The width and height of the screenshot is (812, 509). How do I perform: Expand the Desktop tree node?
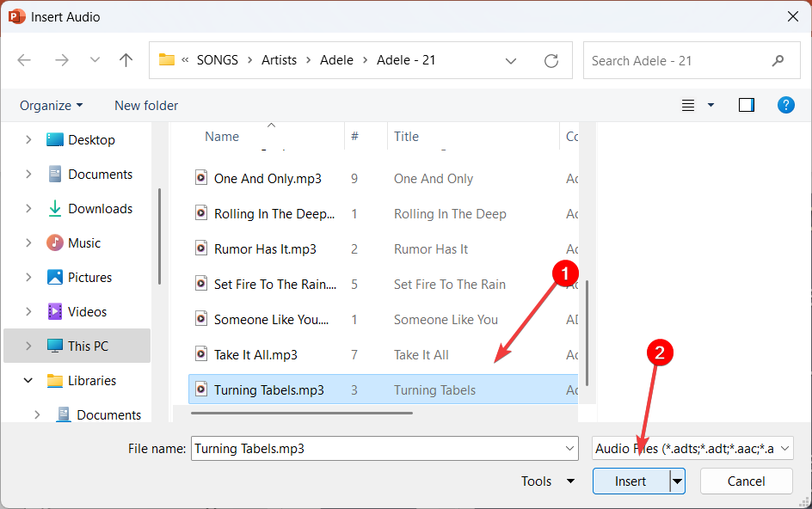[28, 140]
